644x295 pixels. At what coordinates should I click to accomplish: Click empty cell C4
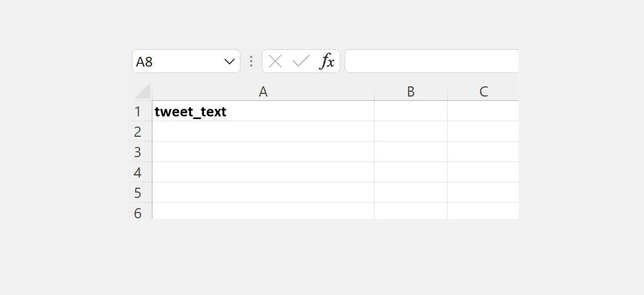tap(483, 172)
